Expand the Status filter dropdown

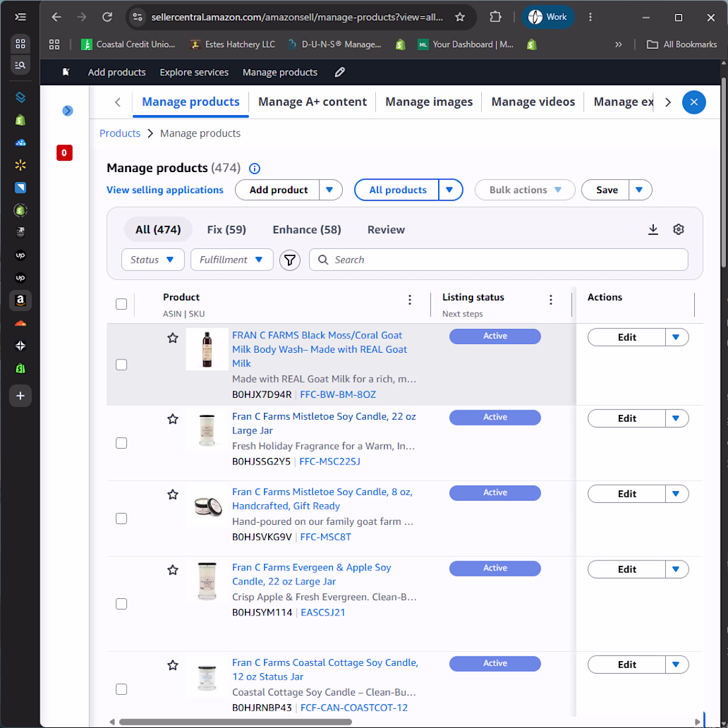tap(153, 260)
